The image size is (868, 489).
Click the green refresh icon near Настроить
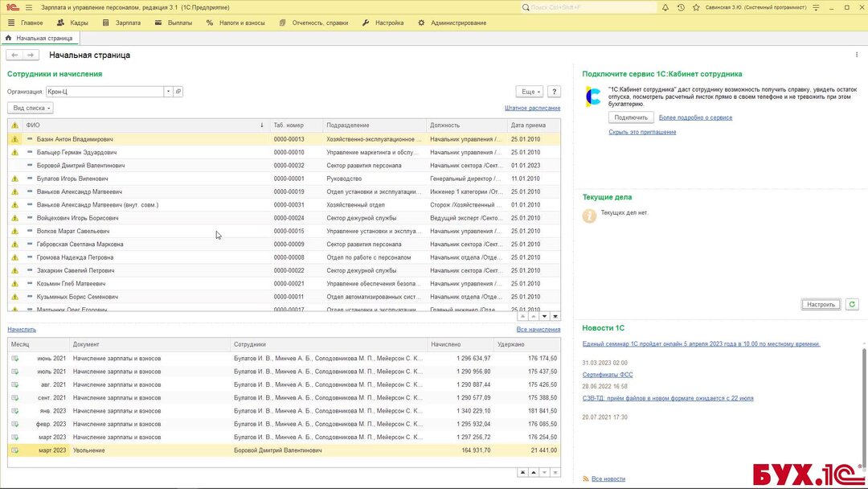click(x=852, y=304)
